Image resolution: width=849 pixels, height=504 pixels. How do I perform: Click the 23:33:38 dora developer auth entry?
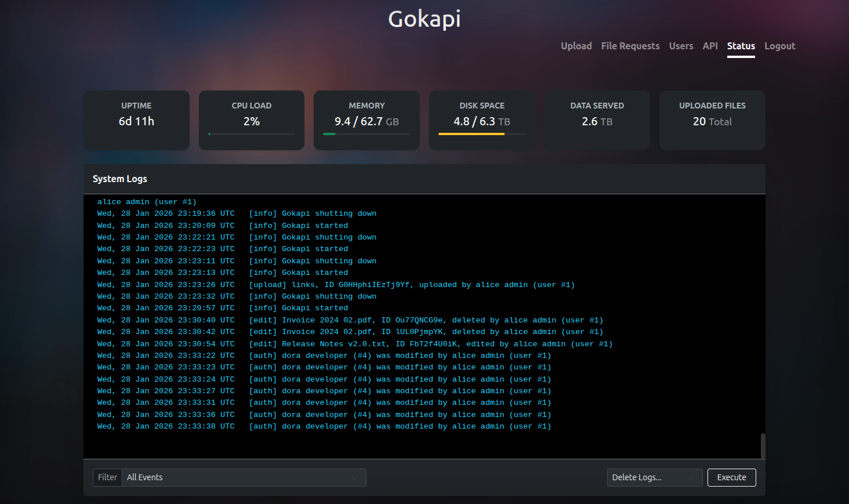coord(324,426)
